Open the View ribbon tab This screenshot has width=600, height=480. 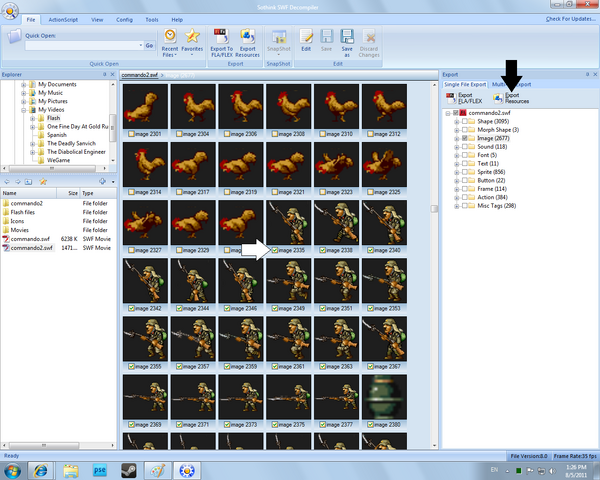point(97,20)
